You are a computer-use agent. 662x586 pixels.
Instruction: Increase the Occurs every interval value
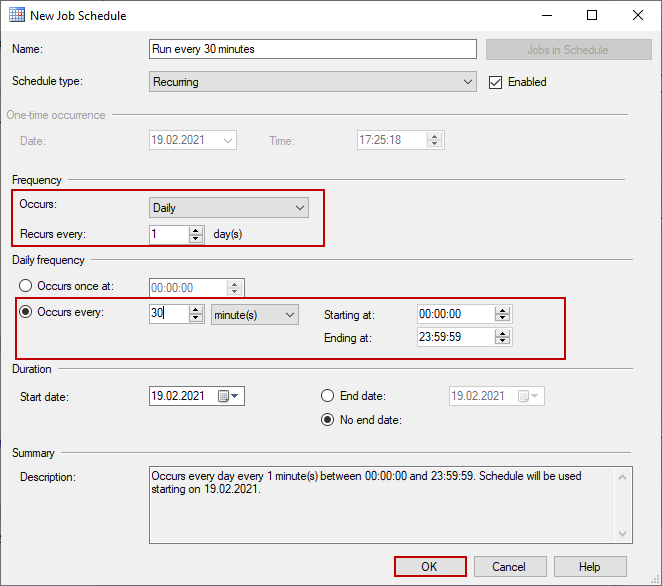point(195,310)
